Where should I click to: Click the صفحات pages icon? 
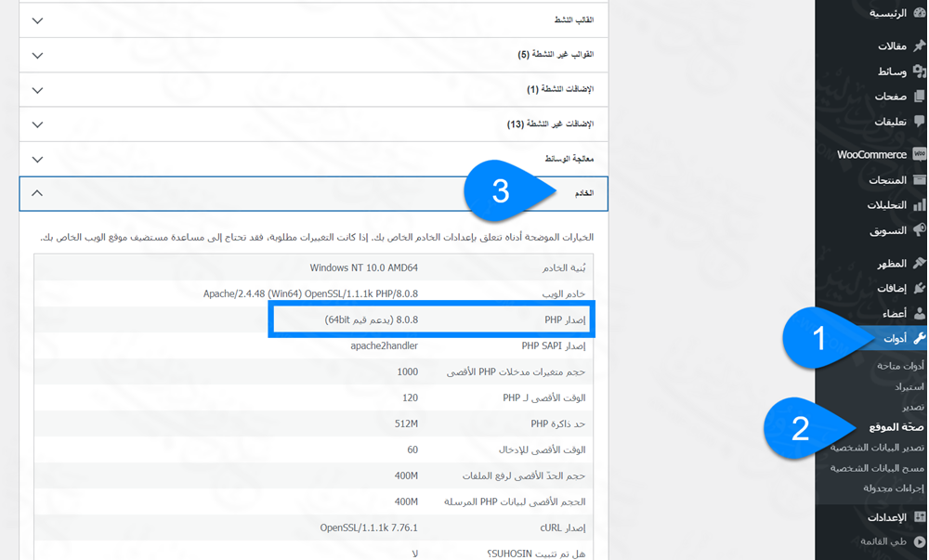click(919, 96)
